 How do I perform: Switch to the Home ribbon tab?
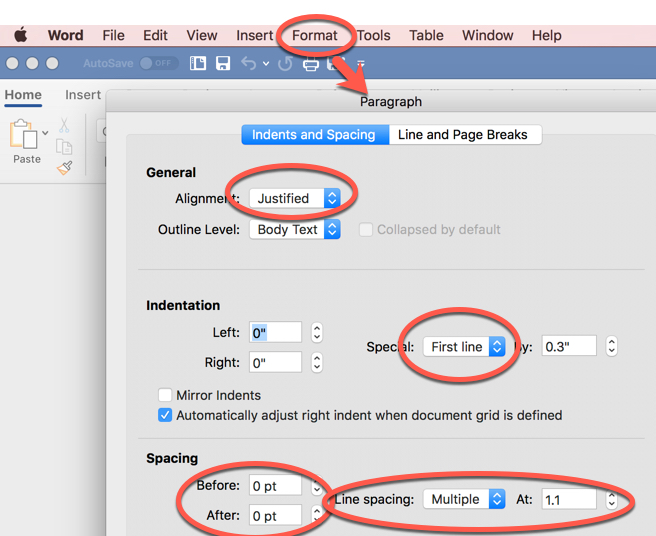click(x=23, y=95)
